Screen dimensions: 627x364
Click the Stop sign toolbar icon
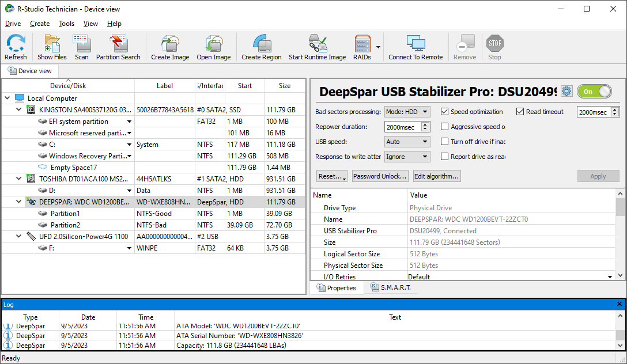[494, 44]
